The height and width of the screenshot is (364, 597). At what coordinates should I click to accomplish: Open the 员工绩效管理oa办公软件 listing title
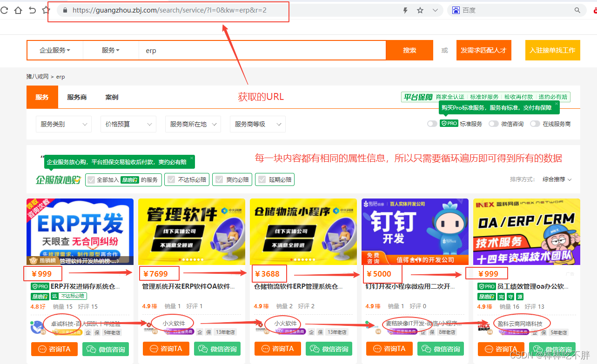click(532, 286)
